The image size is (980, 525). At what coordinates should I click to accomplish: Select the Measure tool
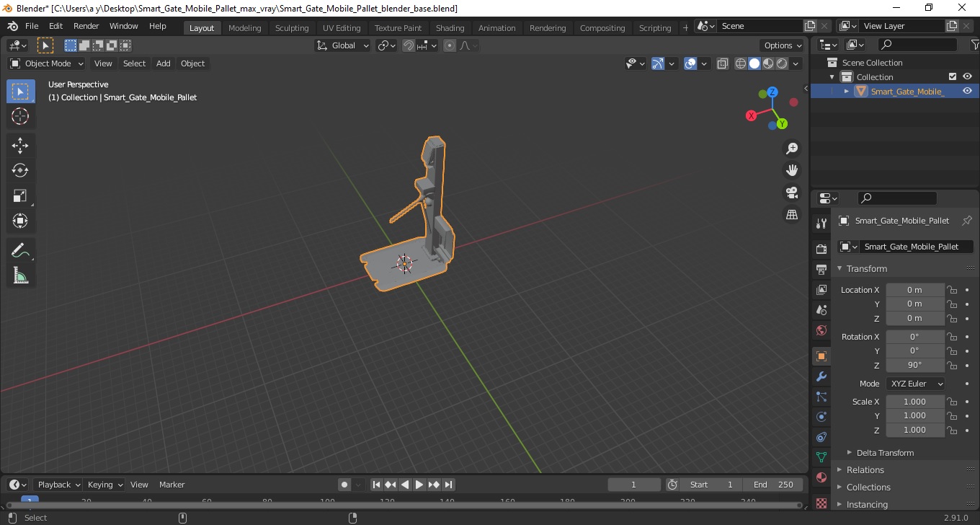tap(20, 275)
